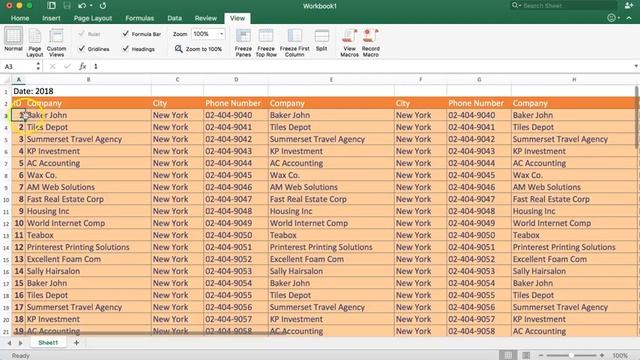Click Freeze Top Row

266,42
